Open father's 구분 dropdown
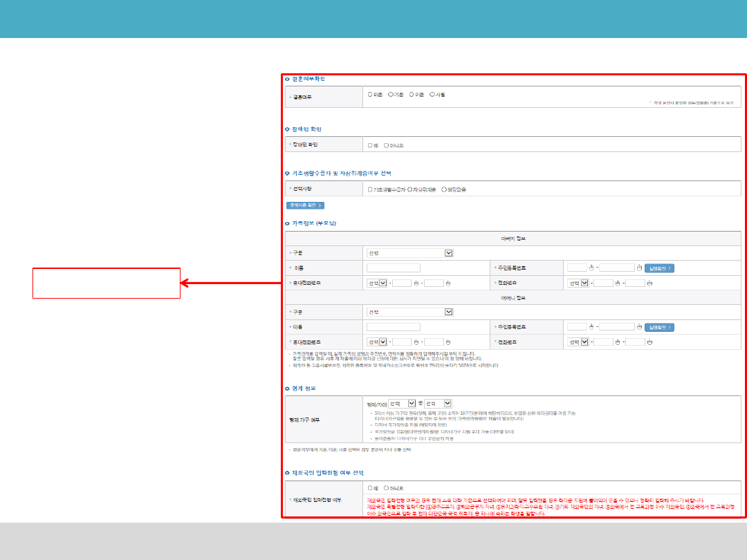This screenshot has height=560, width=747. 409,253
